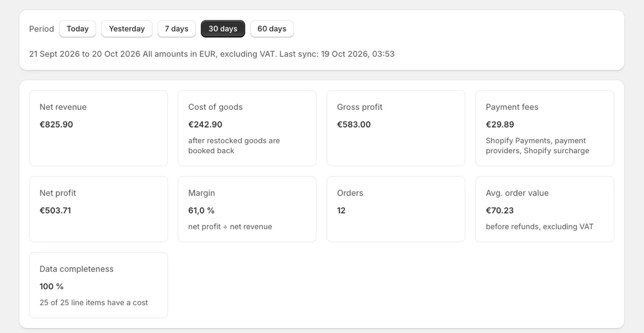Click the Orders card title

[x=350, y=193]
